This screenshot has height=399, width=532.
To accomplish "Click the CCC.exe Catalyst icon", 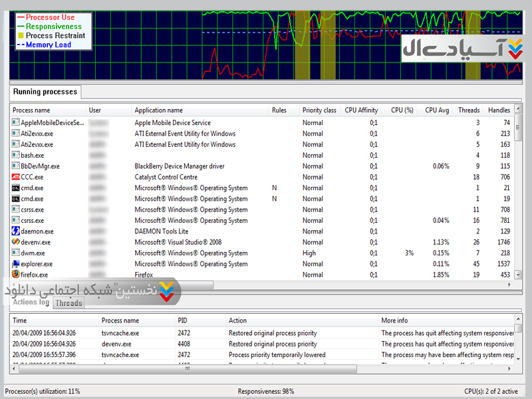I will [16, 177].
